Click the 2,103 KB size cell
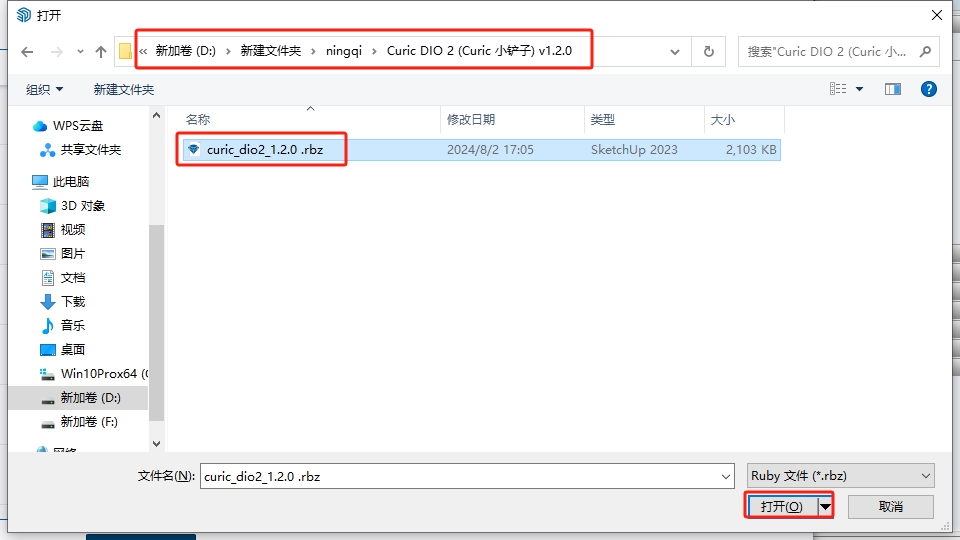This screenshot has height=540, width=960. 751,150
